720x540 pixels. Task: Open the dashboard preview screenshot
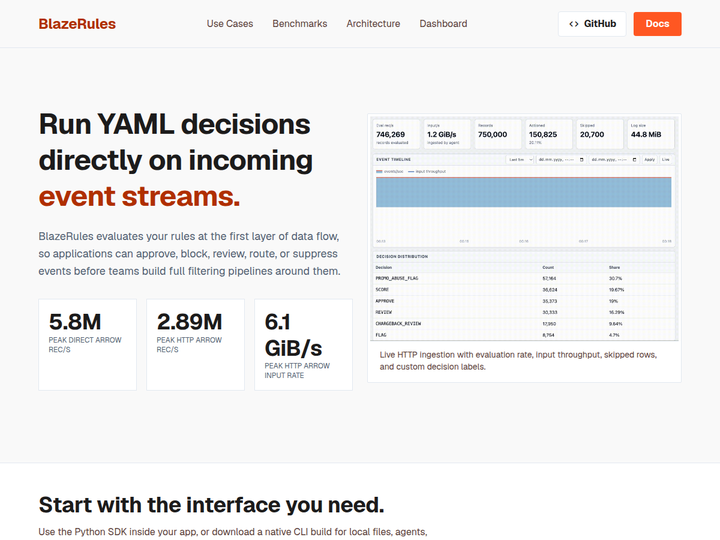coord(524,228)
